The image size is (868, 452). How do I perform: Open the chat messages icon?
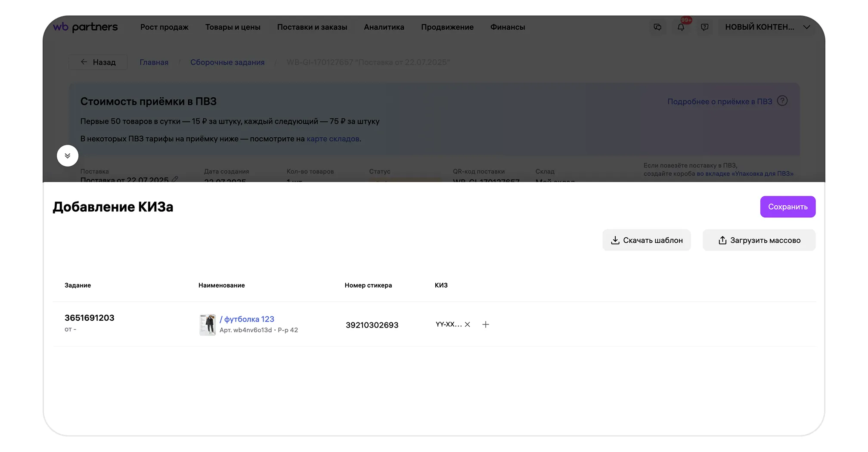click(657, 27)
